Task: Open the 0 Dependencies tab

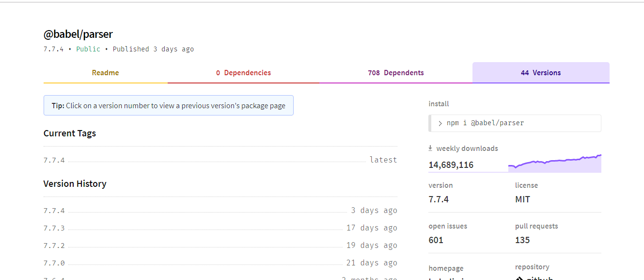Action: (x=243, y=72)
